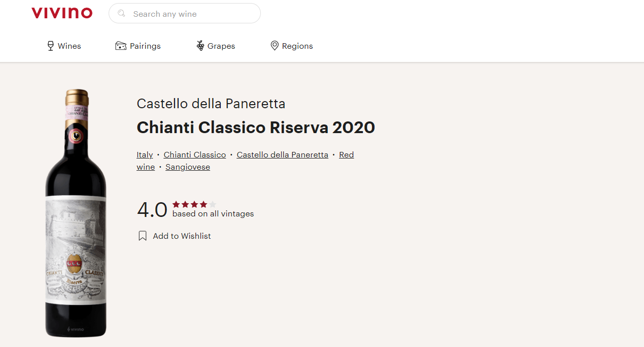Click the cheese icon for Pairings
This screenshot has width=644, height=347.
(x=121, y=46)
